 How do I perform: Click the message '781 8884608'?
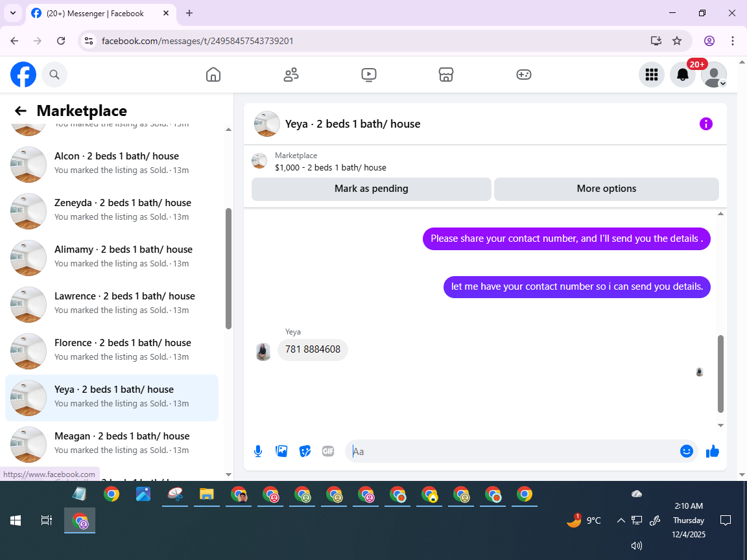pos(313,349)
